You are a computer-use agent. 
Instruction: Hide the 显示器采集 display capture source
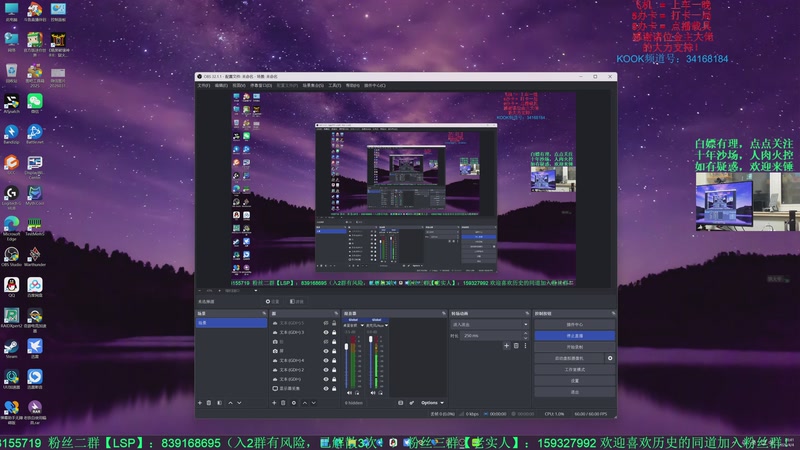pos(326,389)
